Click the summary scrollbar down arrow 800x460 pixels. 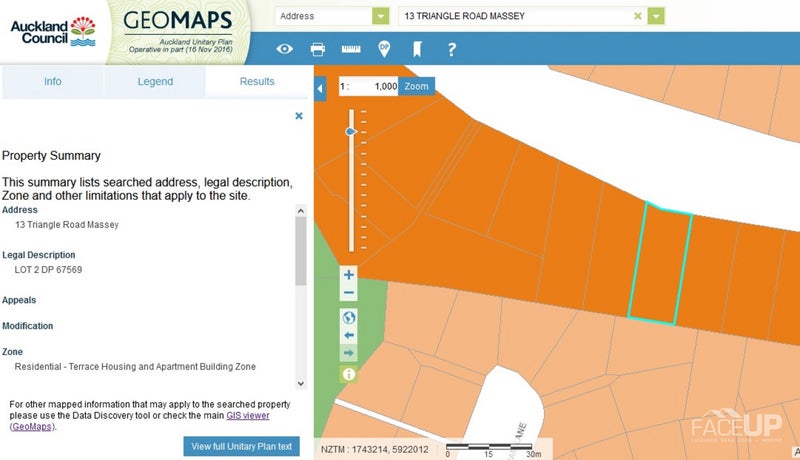301,384
